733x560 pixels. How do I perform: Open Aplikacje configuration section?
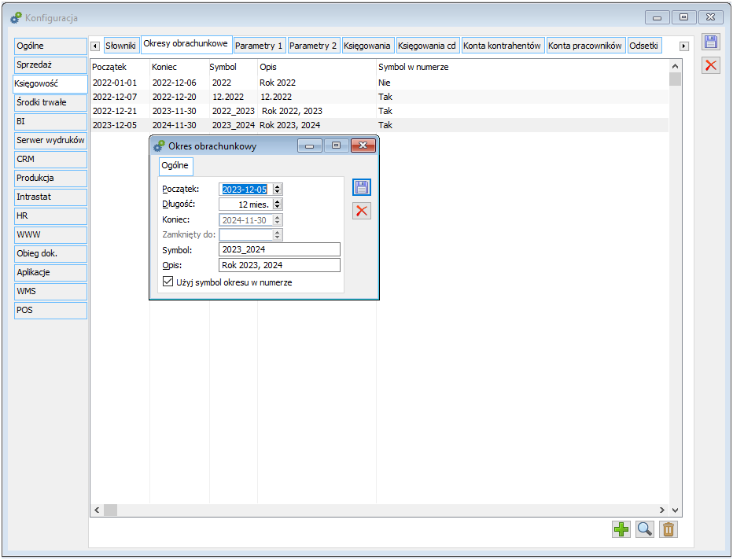50,272
